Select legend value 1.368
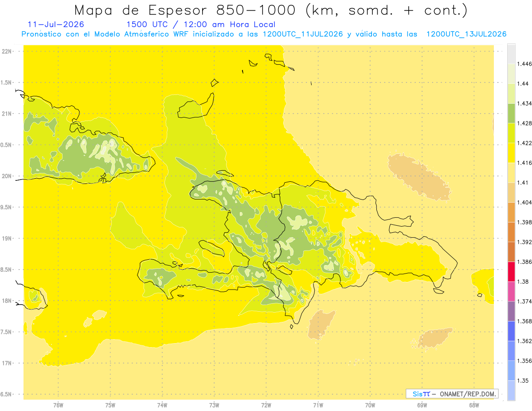 pos(524,321)
